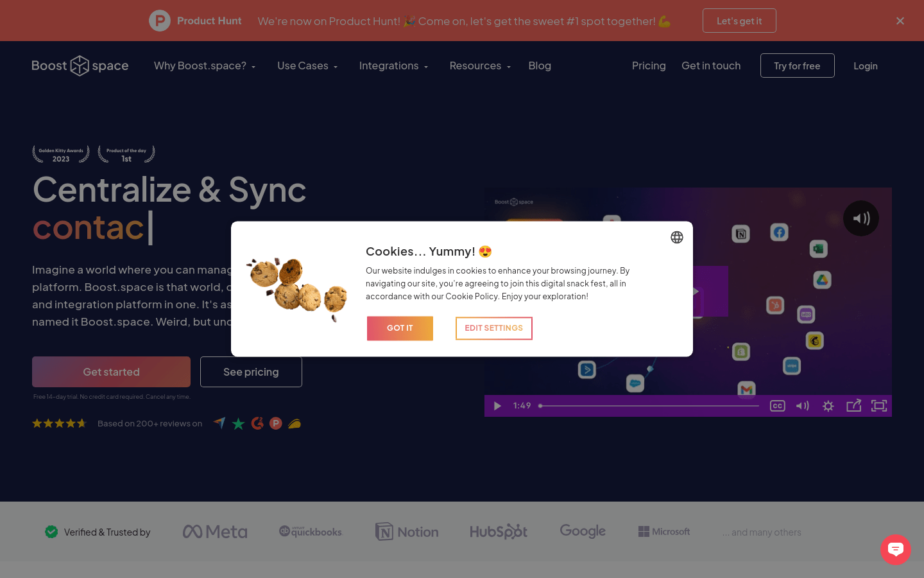Click the globe language icon in cookie dialog
Image resolution: width=924 pixels, height=578 pixels.
tap(676, 238)
